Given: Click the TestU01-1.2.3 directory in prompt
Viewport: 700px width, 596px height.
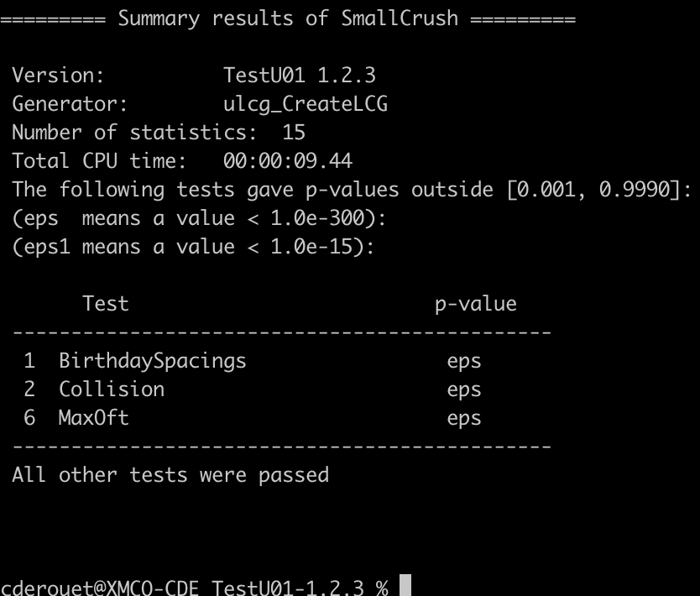Looking at the screenshot, I should click(288, 587).
